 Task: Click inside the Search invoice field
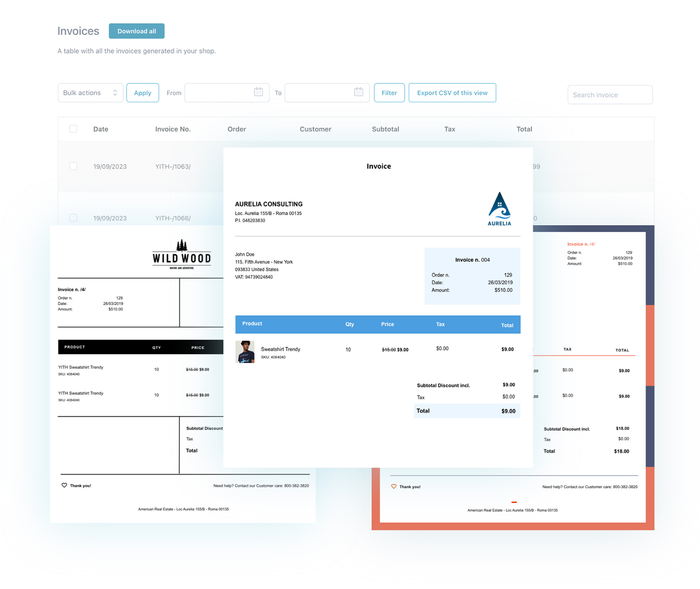(609, 94)
